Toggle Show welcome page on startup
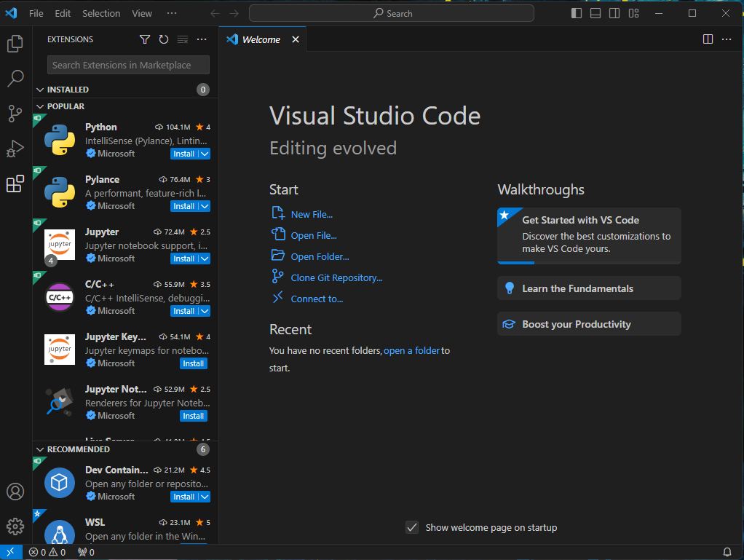Screen dimensions: 744x560 412,527
